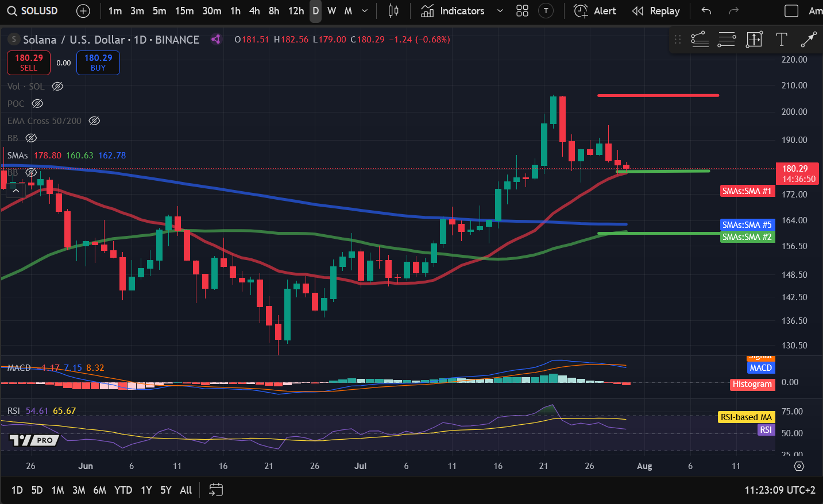Open timezone menu showing UTC+2
823x504 pixels.
point(780,490)
